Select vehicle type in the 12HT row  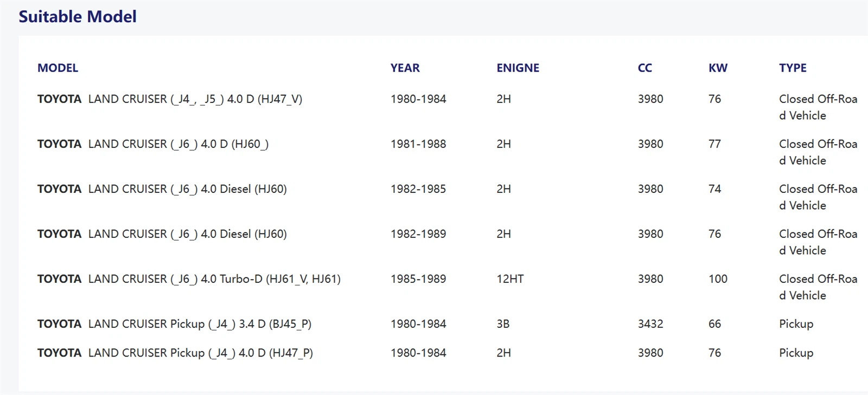coord(818,287)
